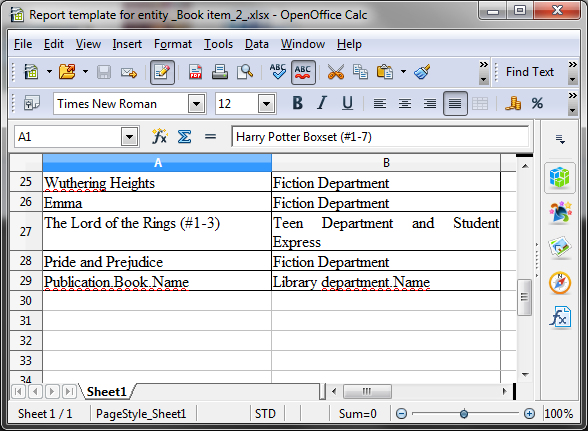Open the Name Box dropdown arrow

click(129, 137)
